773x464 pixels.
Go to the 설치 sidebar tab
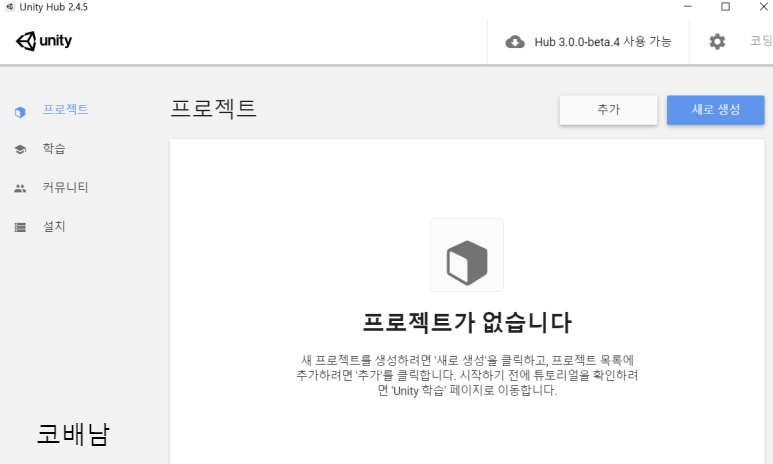point(54,226)
